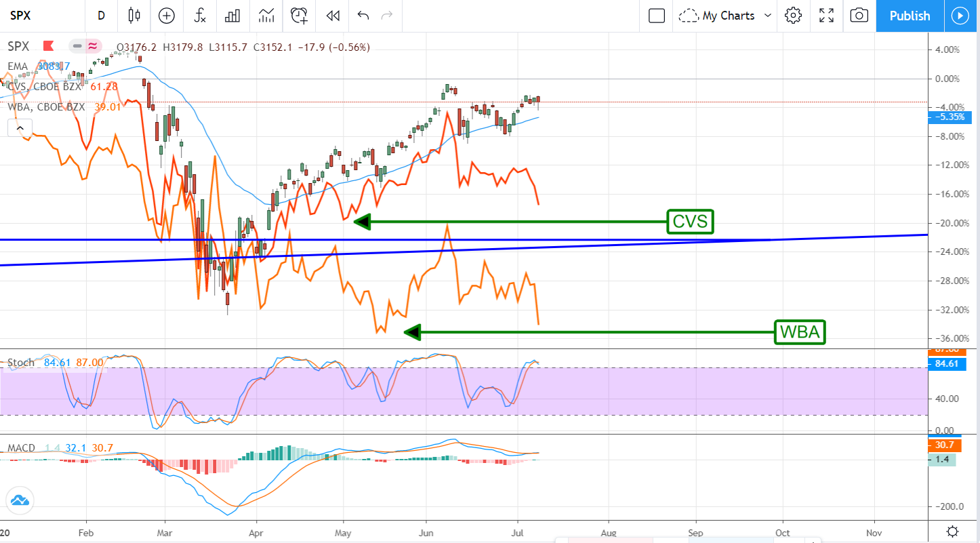This screenshot has height=543, width=980.
Task: Create an alert with the alarm clock icon
Action: pyautogui.click(x=299, y=16)
